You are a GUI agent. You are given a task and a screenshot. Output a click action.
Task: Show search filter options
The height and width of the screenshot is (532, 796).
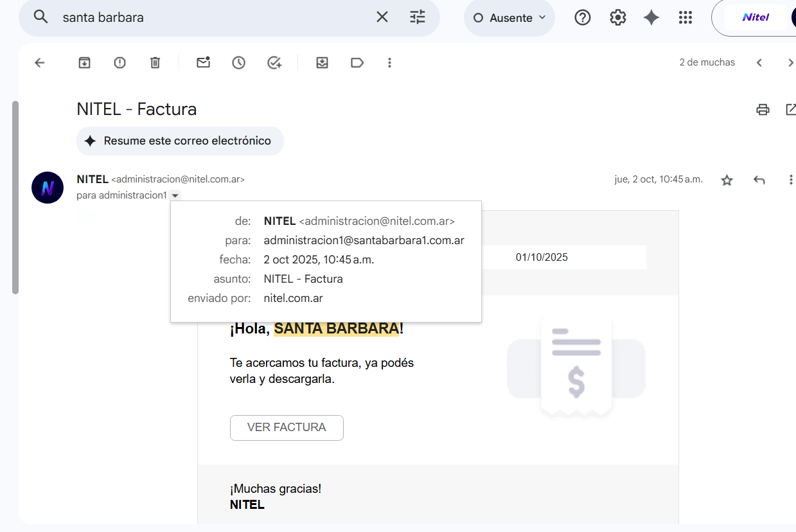click(x=418, y=17)
